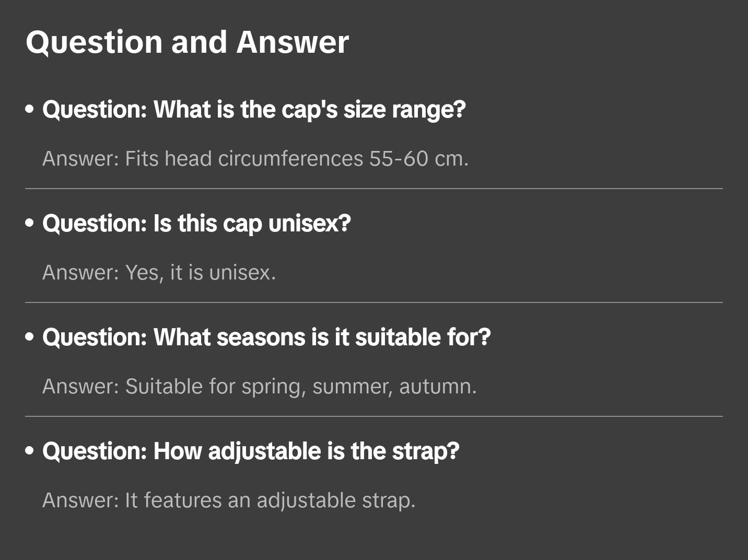Viewport: 748px width, 560px height.
Task: Click bullet point before size range question
Action: [30, 110]
